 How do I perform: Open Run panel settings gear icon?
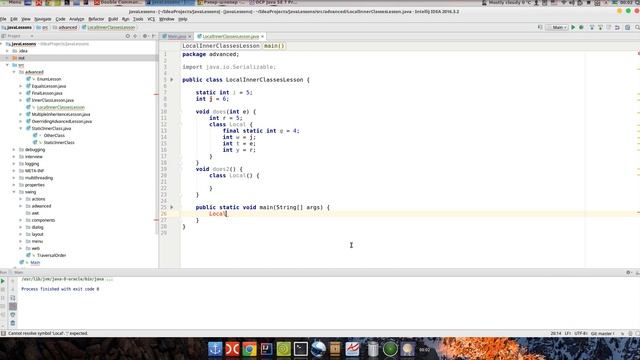tap(629, 272)
